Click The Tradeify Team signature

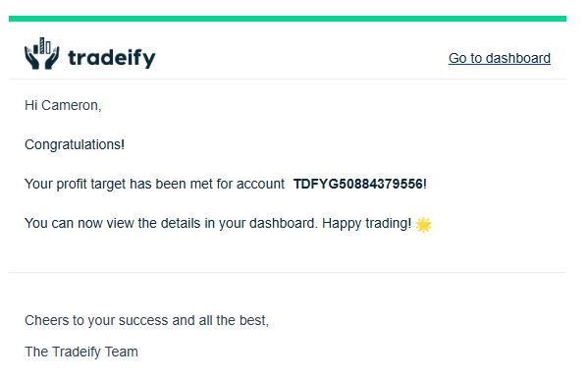click(x=81, y=352)
